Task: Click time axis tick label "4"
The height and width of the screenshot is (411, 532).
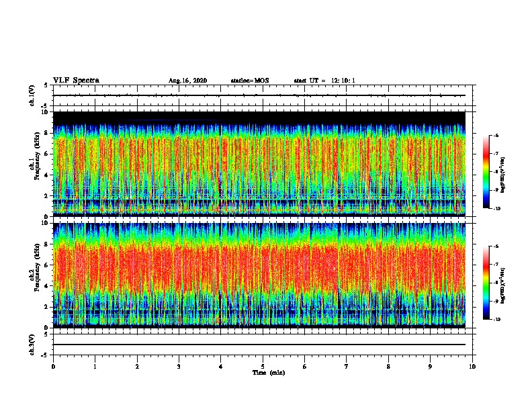Action: 221,366
